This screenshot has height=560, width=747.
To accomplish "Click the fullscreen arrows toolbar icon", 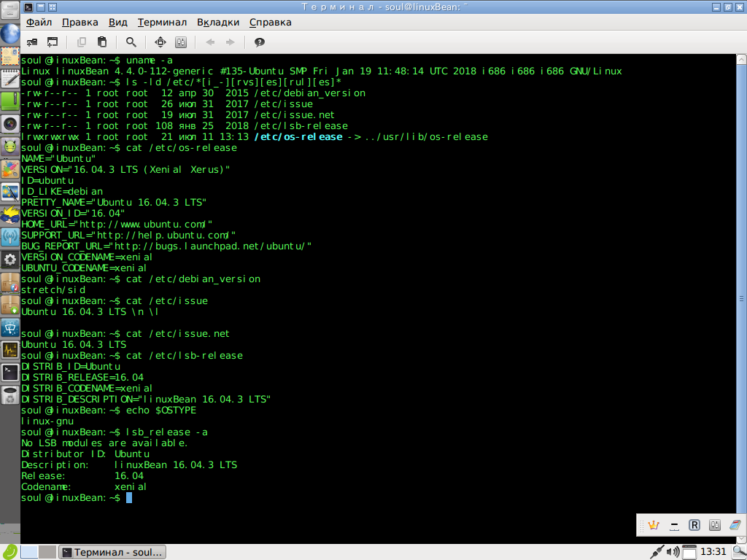I will (x=160, y=42).
